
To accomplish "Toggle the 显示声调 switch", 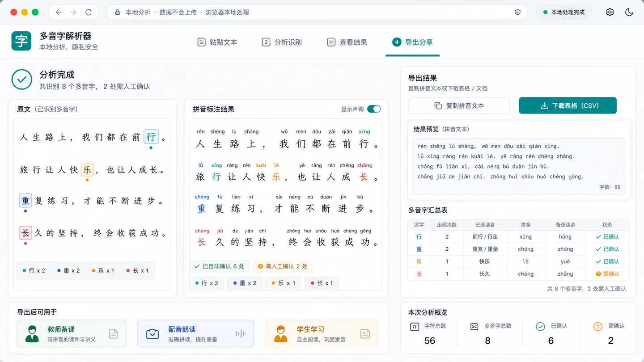I will 374,109.
